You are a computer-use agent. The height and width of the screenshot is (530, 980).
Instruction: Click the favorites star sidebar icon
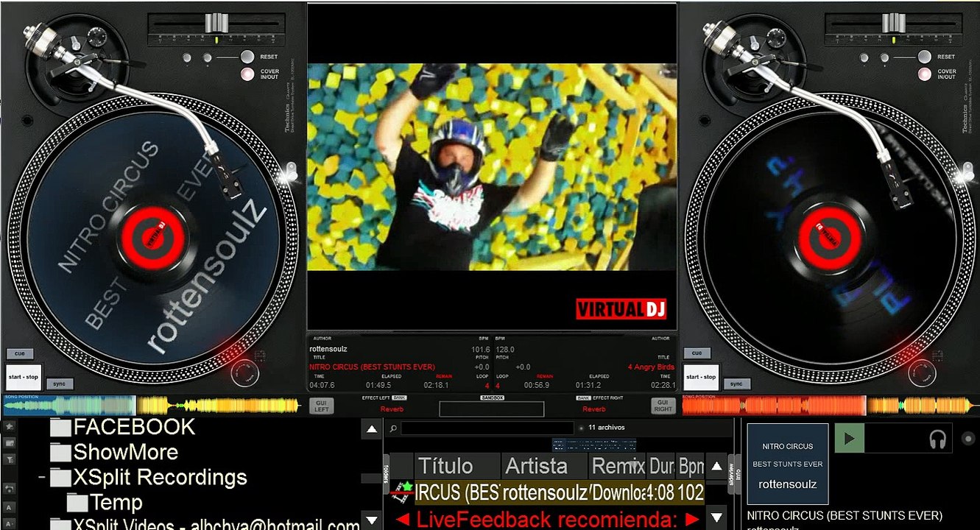click(x=9, y=426)
